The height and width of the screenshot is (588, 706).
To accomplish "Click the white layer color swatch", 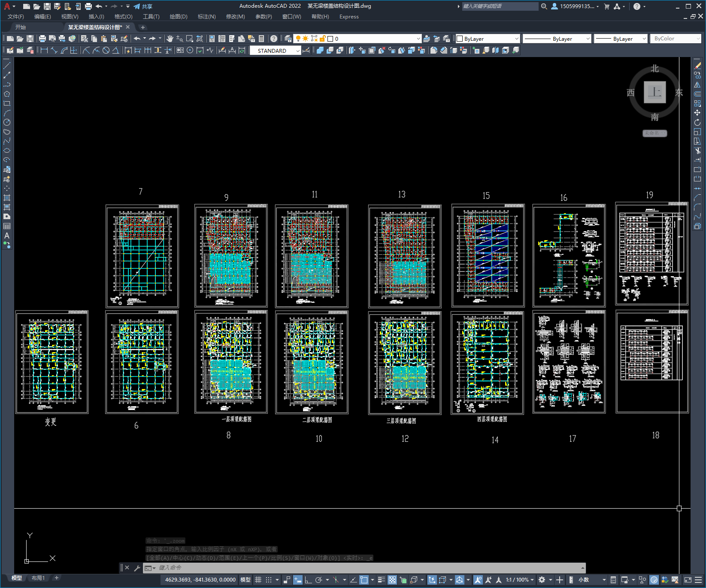I will (x=330, y=39).
